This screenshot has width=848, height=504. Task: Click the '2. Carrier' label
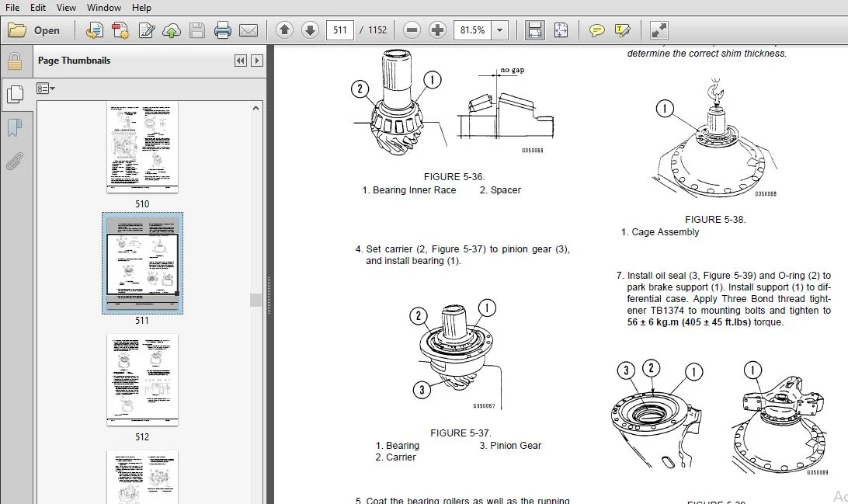pos(395,457)
